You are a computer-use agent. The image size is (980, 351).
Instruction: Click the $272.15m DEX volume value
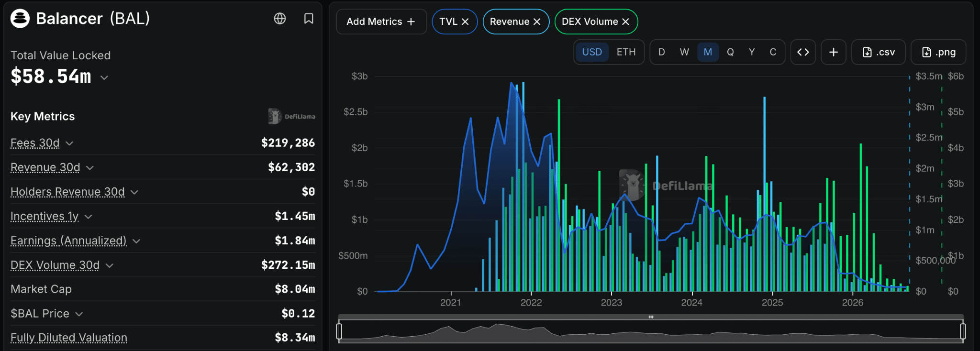click(288, 265)
